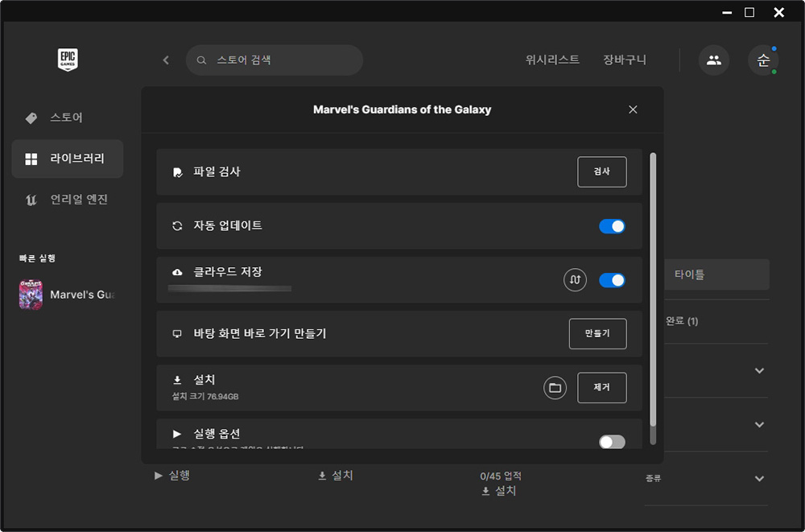This screenshot has width=805, height=532.
Task: Click the 설치 크기 76.94GB text
Action: coord(205,397)
